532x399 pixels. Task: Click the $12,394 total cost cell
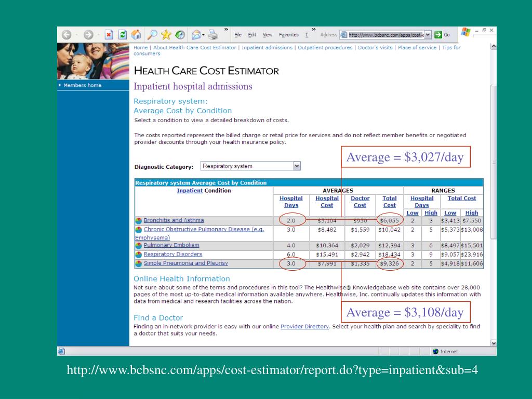coord(389,245)
